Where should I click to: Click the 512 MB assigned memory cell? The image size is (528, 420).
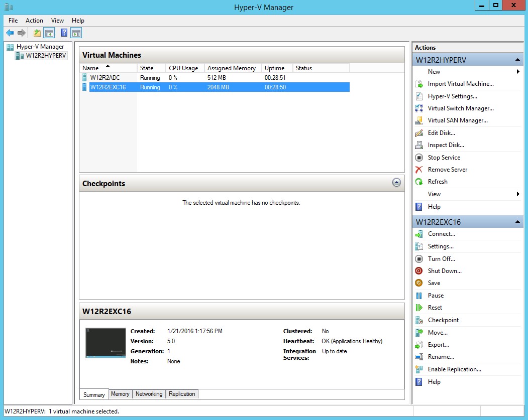[x=217, y=78]
